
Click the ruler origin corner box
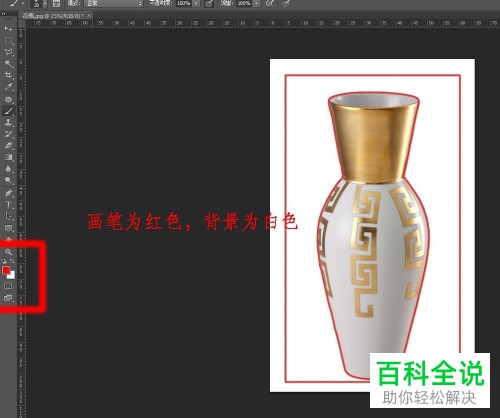click(22, 24)
